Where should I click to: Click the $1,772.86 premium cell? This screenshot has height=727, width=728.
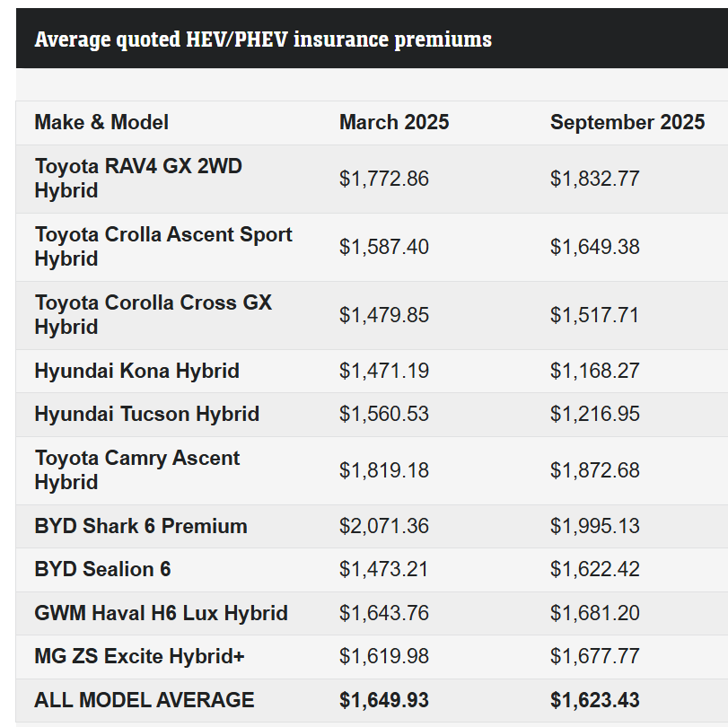coord(383,179)
